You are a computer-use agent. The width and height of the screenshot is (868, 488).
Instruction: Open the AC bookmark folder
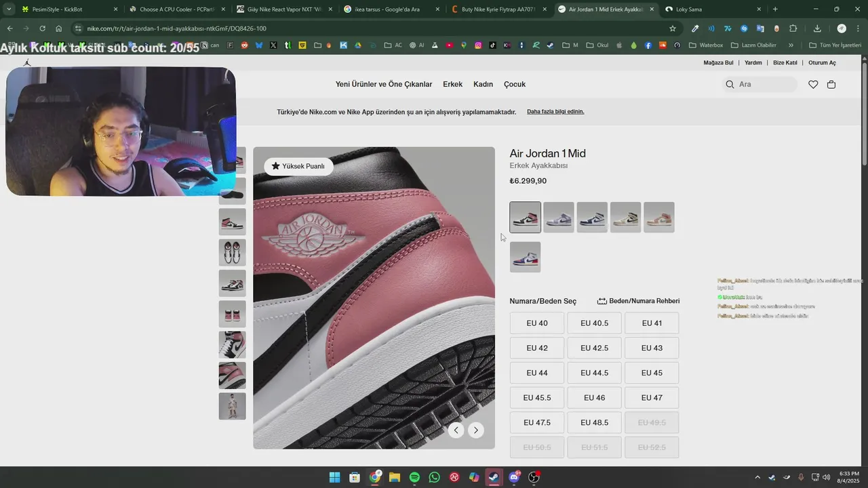393,45
